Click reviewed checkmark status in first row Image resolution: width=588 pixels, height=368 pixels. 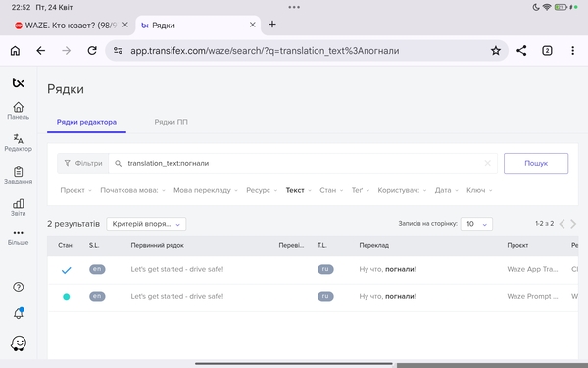tap(66, 270)
